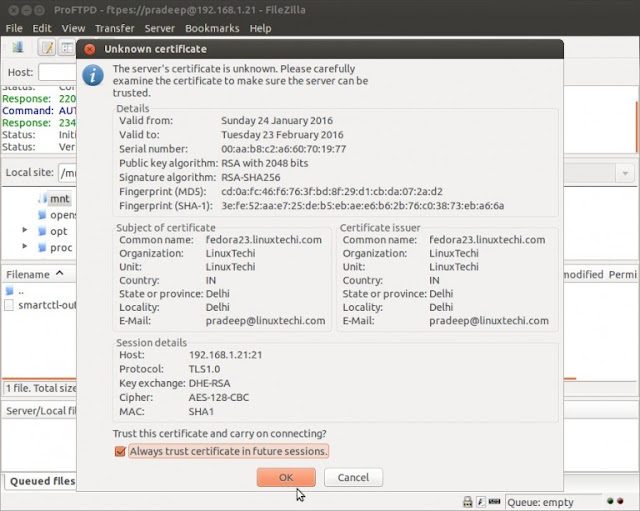Open the Transfer menu
Viewport: 640px width, 511px height.
pyautogui.click(x=114, y=28)
